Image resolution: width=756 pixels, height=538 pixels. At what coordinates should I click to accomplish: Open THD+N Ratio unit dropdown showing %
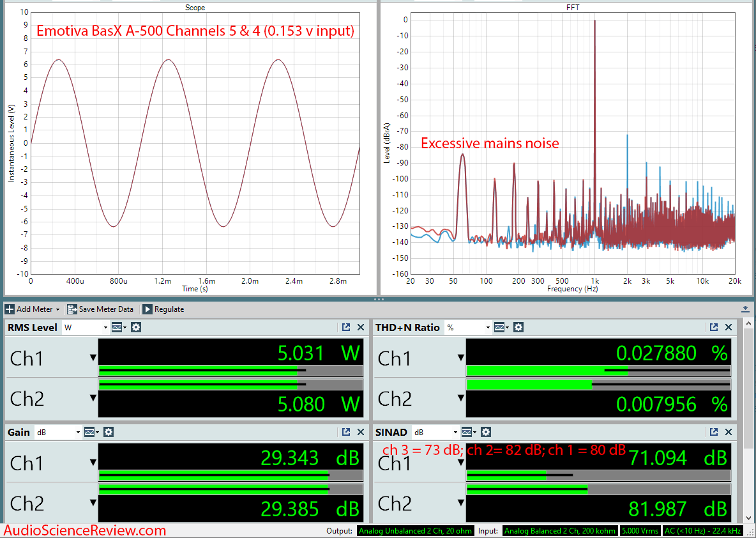tap(467, 328)
